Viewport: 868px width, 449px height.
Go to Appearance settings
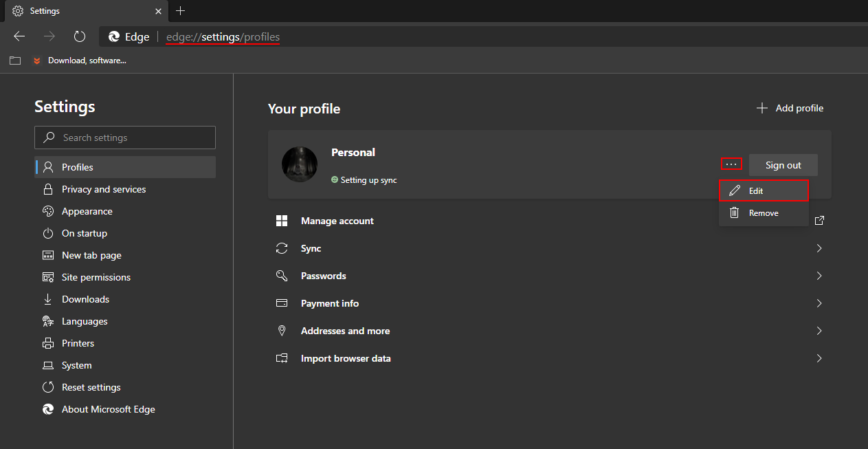click(125, 211)
